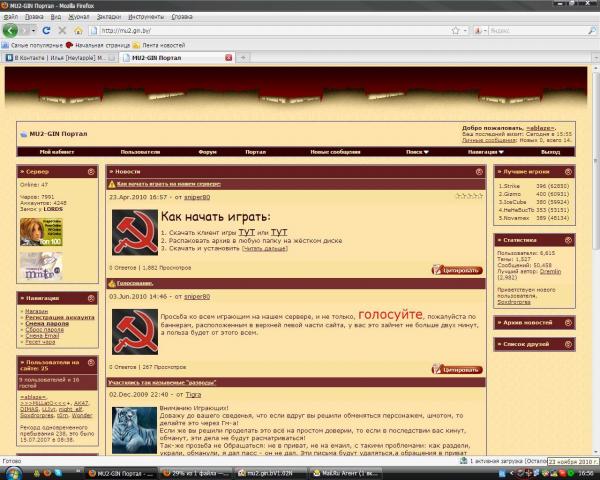The height and width of the screenshot is (480, 600).
Task: Open the mu2.gin.by taskbar window
Action: point(271,473)
